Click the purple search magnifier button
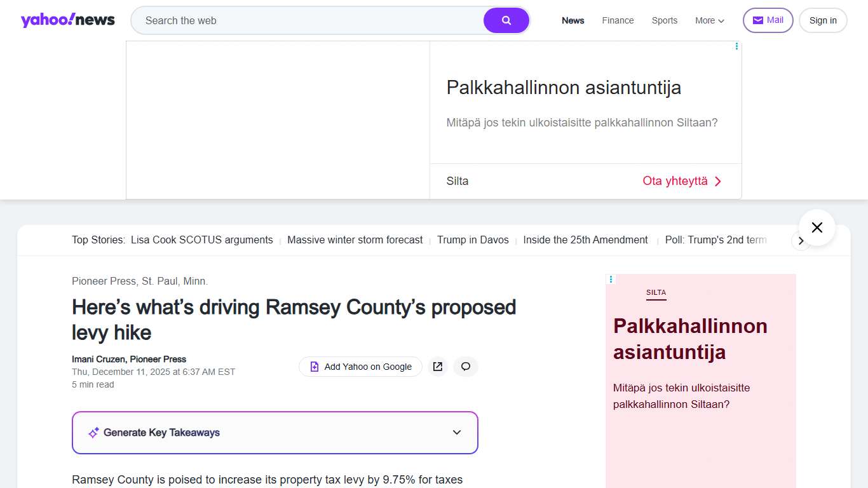This screenshot has width=868, height=488. (506, 20)
